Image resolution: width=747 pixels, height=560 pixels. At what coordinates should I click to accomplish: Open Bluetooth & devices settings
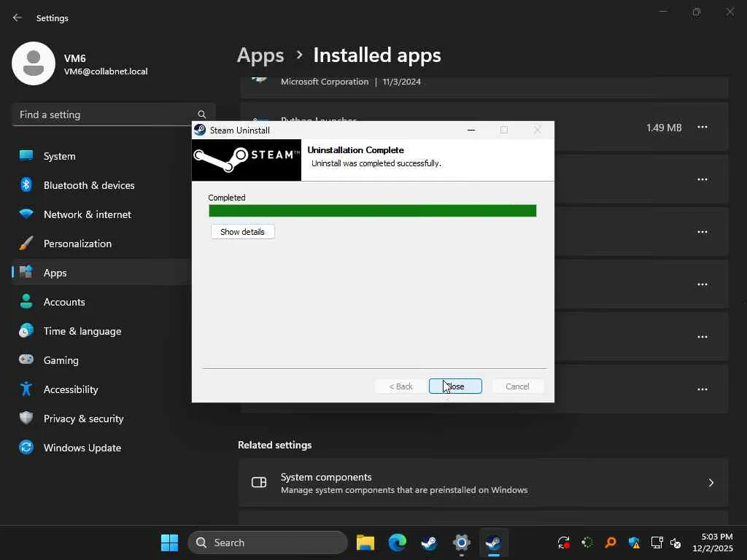click(101, 185)
